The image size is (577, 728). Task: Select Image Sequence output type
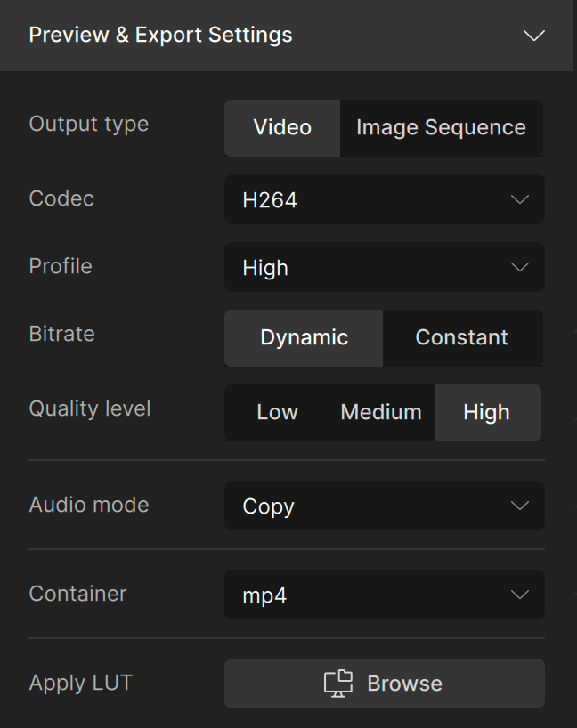point(441,128)
